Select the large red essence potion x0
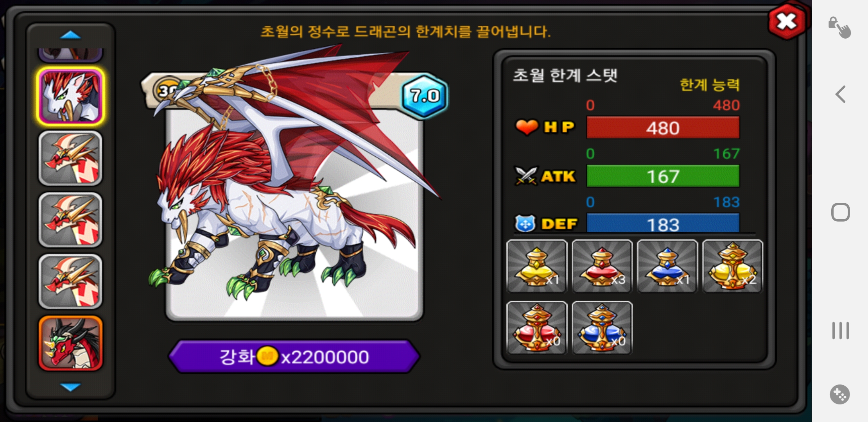868x422 pixels. (536, 328)
